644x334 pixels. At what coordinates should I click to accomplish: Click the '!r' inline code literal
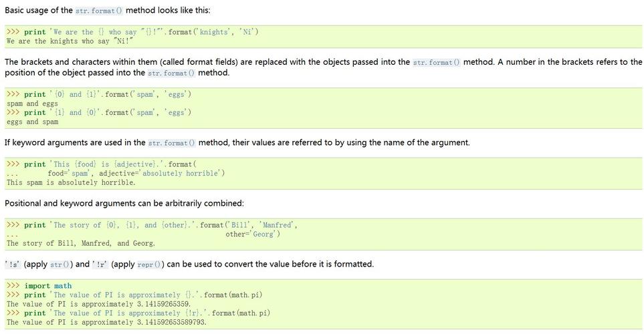click(100, 265)
